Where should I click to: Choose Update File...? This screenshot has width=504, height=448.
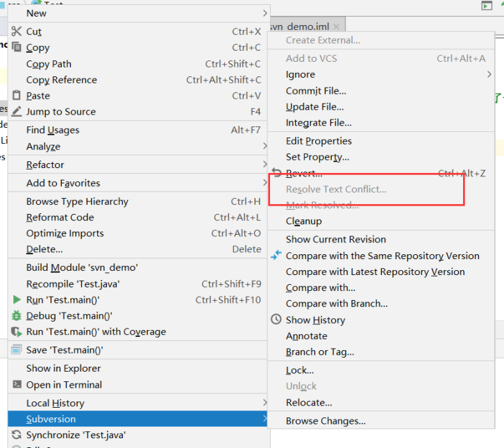point(381,106)
